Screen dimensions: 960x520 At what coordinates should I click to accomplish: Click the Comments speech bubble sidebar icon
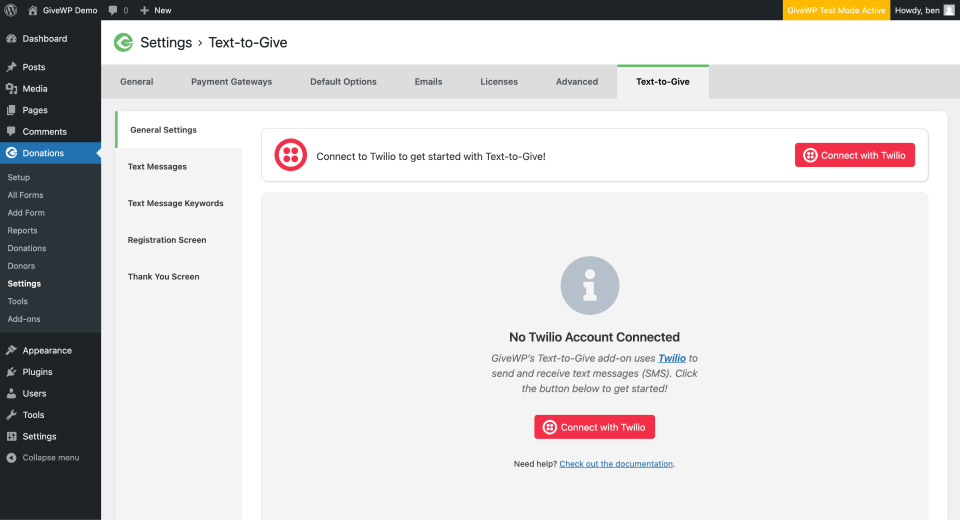pos(11,131)
